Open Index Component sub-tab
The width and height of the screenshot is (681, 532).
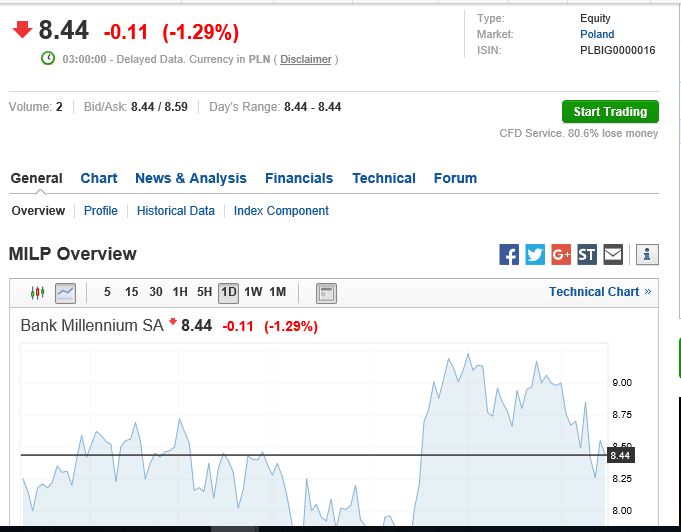281,211
